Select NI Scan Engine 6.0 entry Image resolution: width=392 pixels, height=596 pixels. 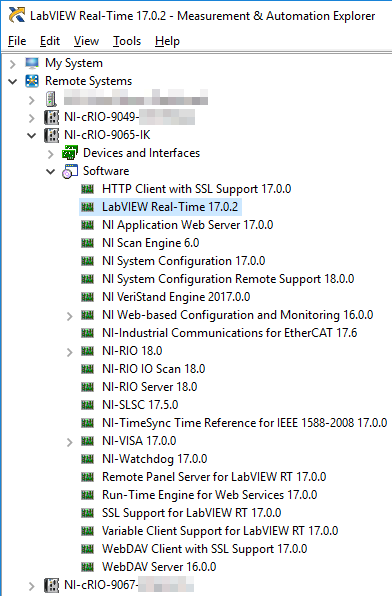(x=151, y=243)
